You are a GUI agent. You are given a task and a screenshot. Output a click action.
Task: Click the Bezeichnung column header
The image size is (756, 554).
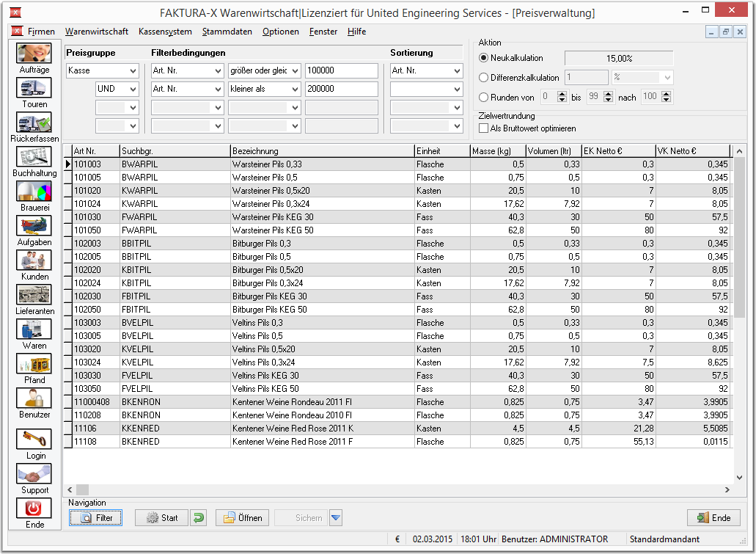[323, 151]
